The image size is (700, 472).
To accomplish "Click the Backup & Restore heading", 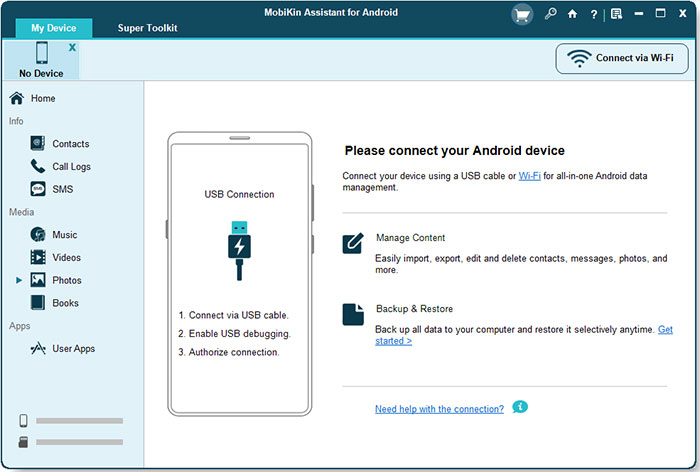I will pyautogui.click(x=414, y=309).
